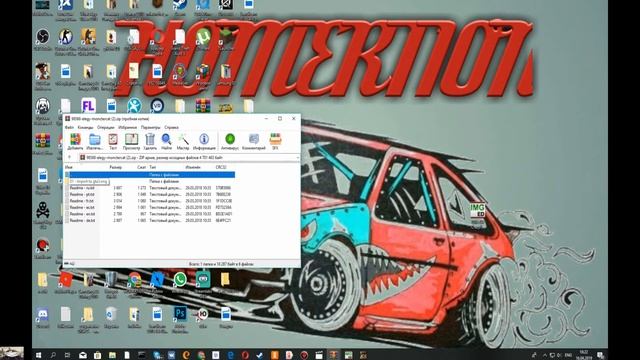Click the SFX toolbar icon
Viewport: 640px width, 360px height.
point(275,142)
